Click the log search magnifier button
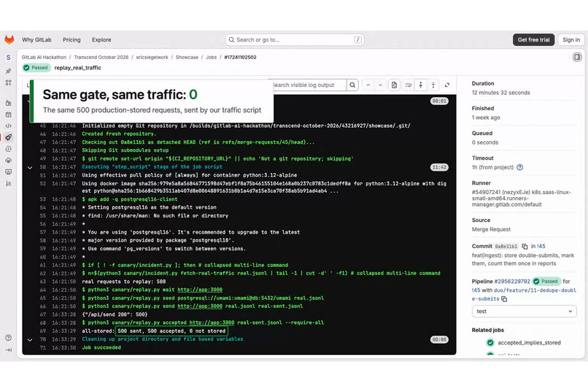 pos(352,85)
